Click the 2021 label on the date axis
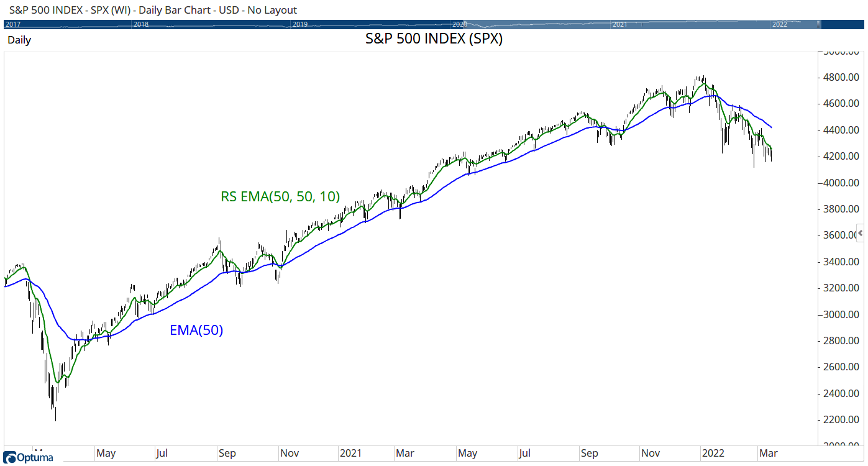This screenshot has height=466, width=868. [351, 454]
